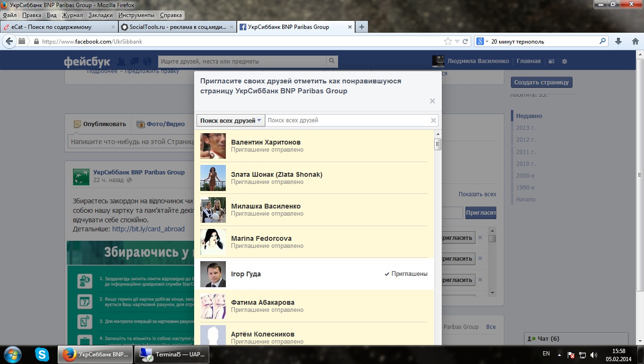Screen dimensions: 644x364
Task: Clear the friend search field
Action: [433, 120]
